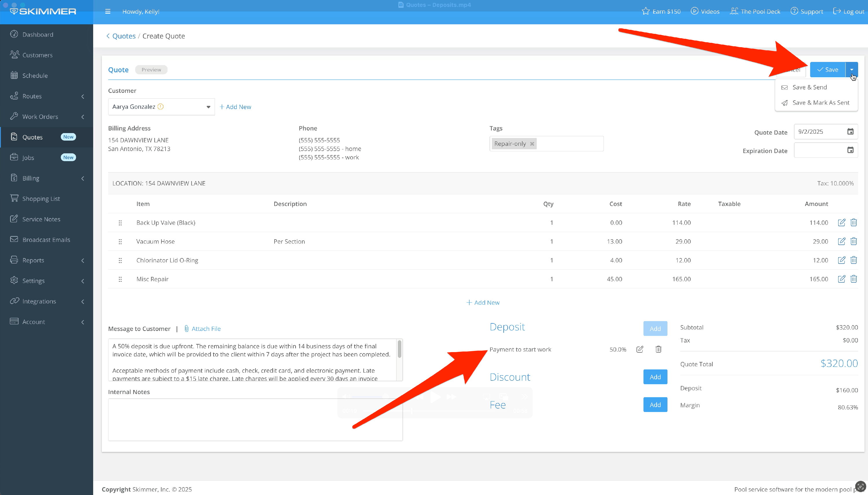Screen dimensions: 868x495
Task: Edit the Misc Repair line item
Action: click(x=841, y=279)
